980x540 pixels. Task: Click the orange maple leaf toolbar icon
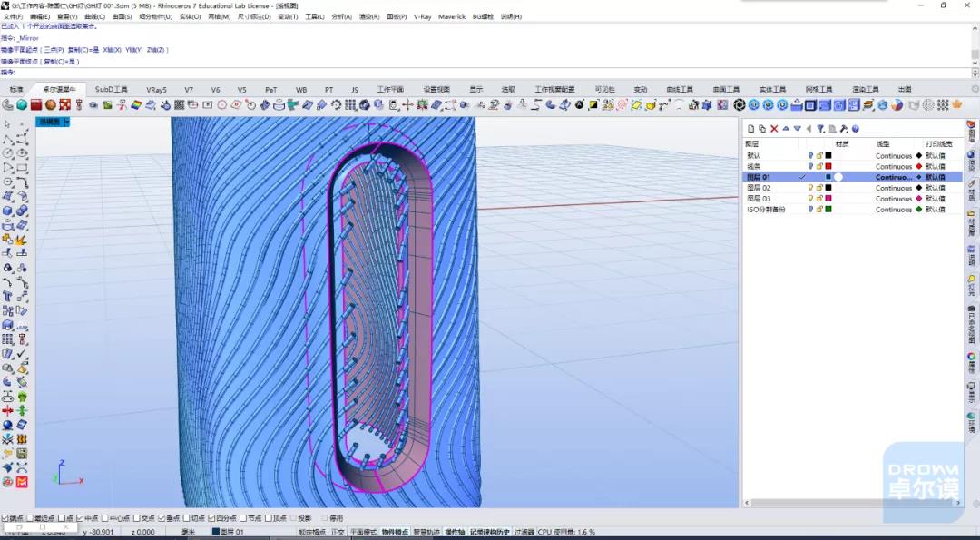(x=957, y=105)
